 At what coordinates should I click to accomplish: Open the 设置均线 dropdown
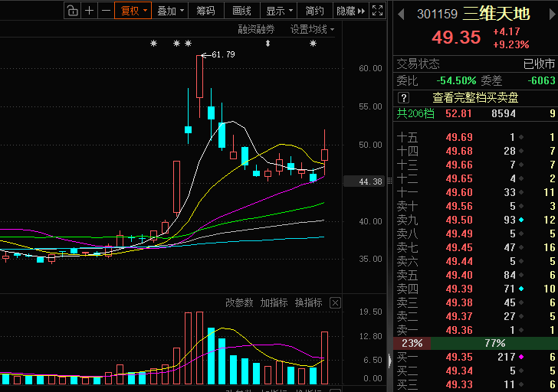coord(312,29)
